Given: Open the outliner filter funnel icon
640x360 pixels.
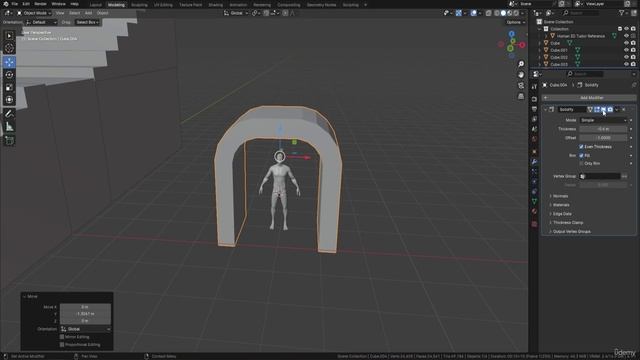Looking at the screenshot, I should 622,13.
